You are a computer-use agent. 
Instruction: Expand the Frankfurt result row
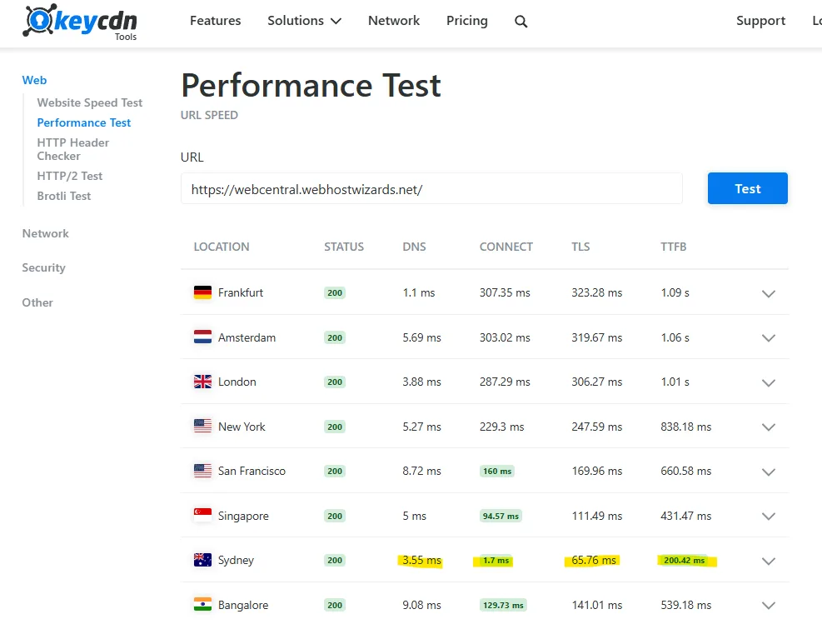coord(768,293)
